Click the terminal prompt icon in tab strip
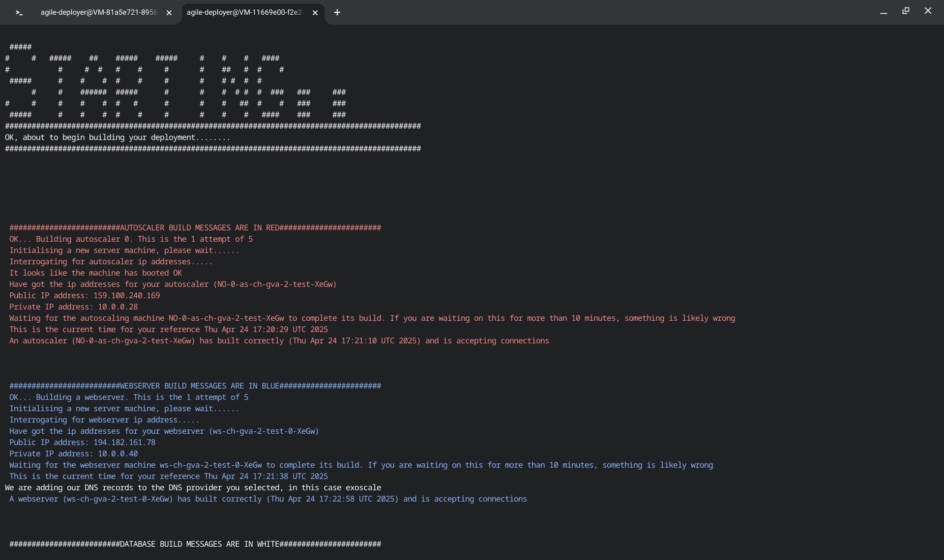Image resolution: width=944 pixels, height=560 pixels. (19, 13)
